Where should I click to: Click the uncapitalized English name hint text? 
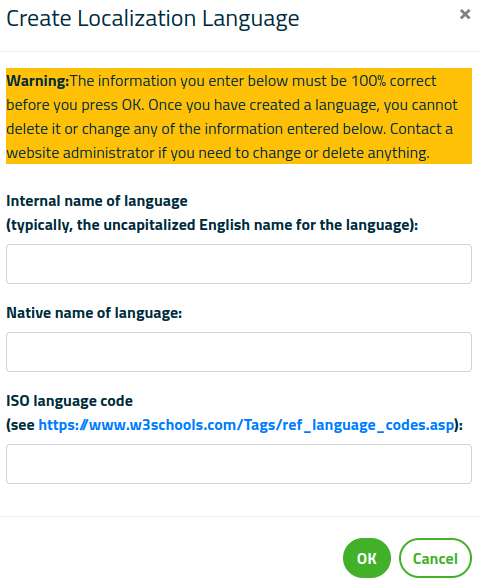pos(212,225)
